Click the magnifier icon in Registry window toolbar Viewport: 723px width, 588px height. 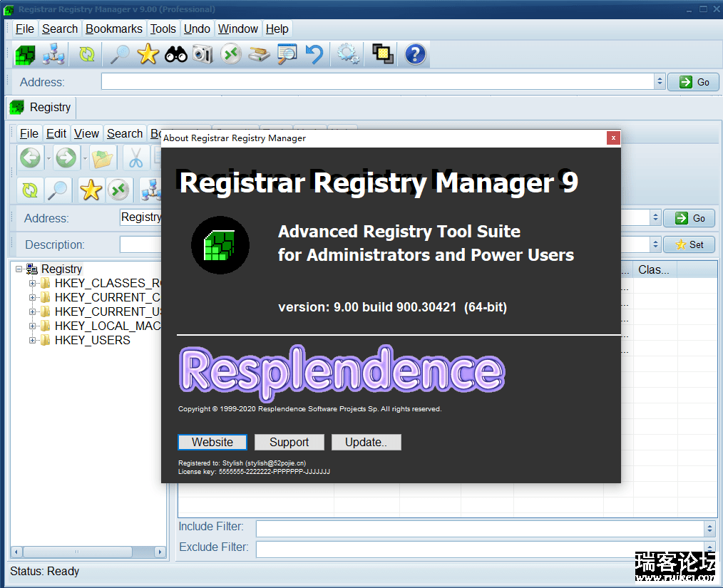click(x=58, y=190)
